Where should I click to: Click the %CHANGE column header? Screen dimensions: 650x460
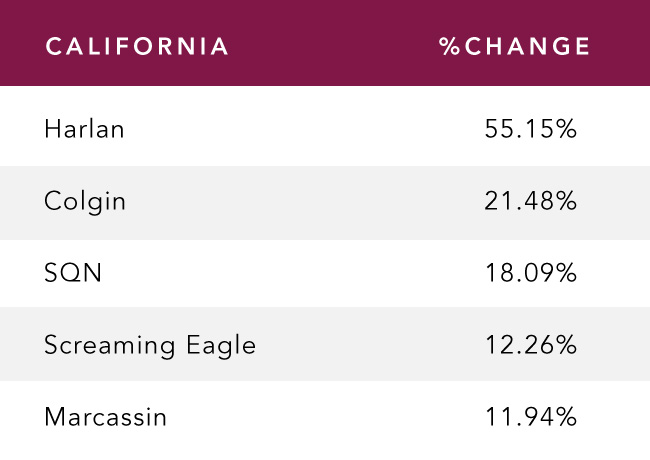pos(514,46)
